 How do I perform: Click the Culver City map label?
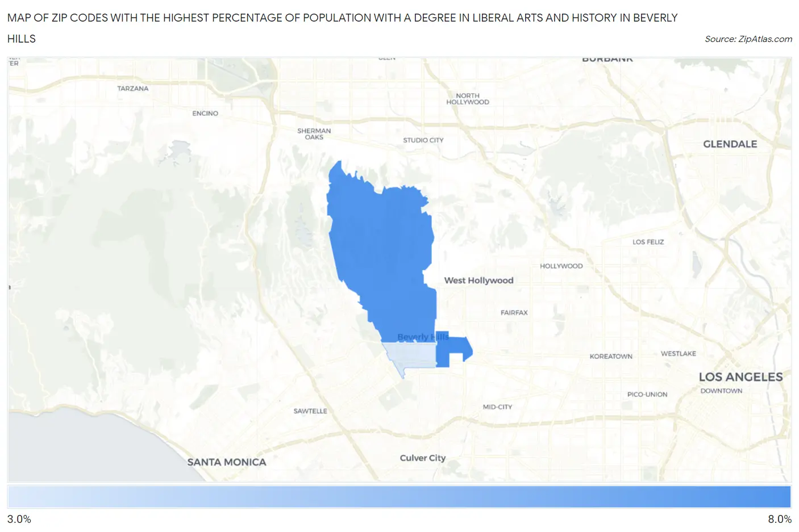423,458
